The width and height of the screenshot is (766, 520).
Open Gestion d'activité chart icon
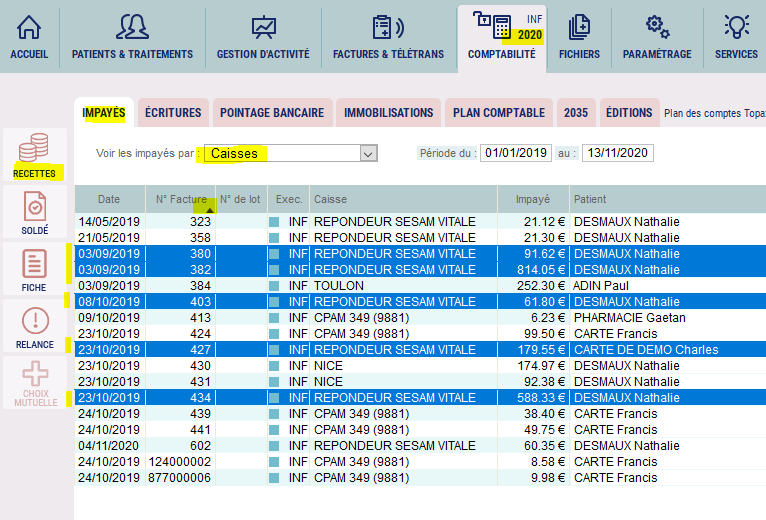coord(263,27)
